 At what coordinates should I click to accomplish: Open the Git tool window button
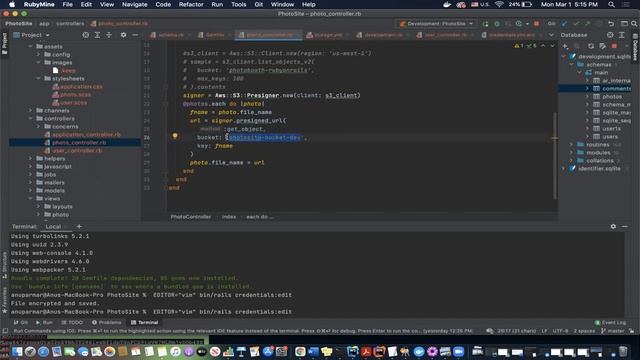coord(21,322)
